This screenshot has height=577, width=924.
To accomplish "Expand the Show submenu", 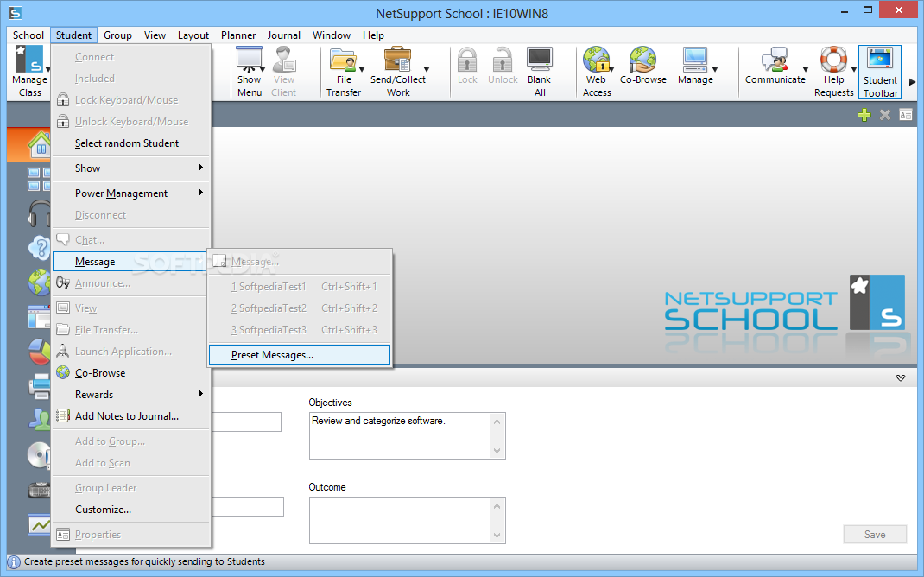I will [x=130, y=168].
